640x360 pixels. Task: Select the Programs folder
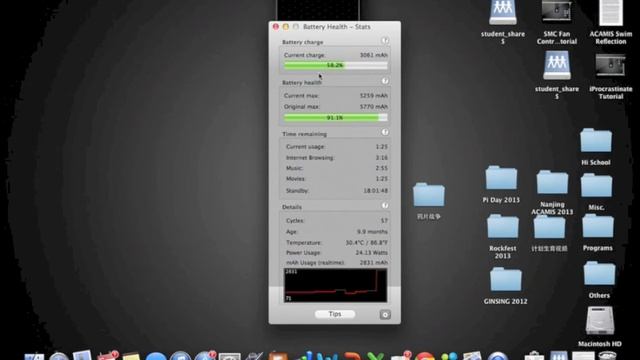pyautogui.click(x=598, y=233)
